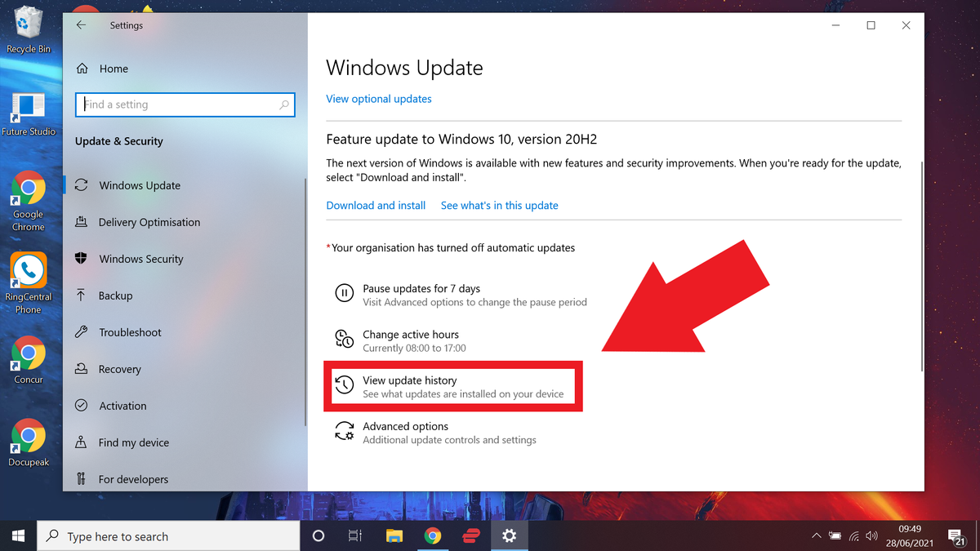
Task: Select the Find my device icon
Action: click(x=82, y=442)
